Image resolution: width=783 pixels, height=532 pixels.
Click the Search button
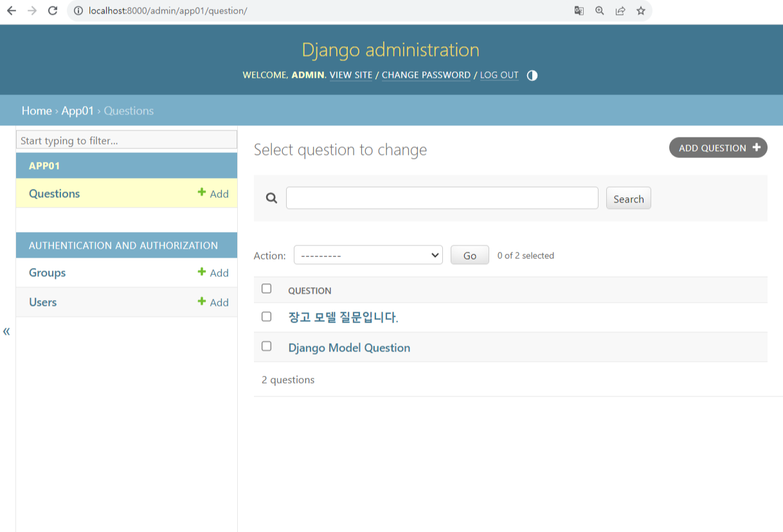coord(629,199)
